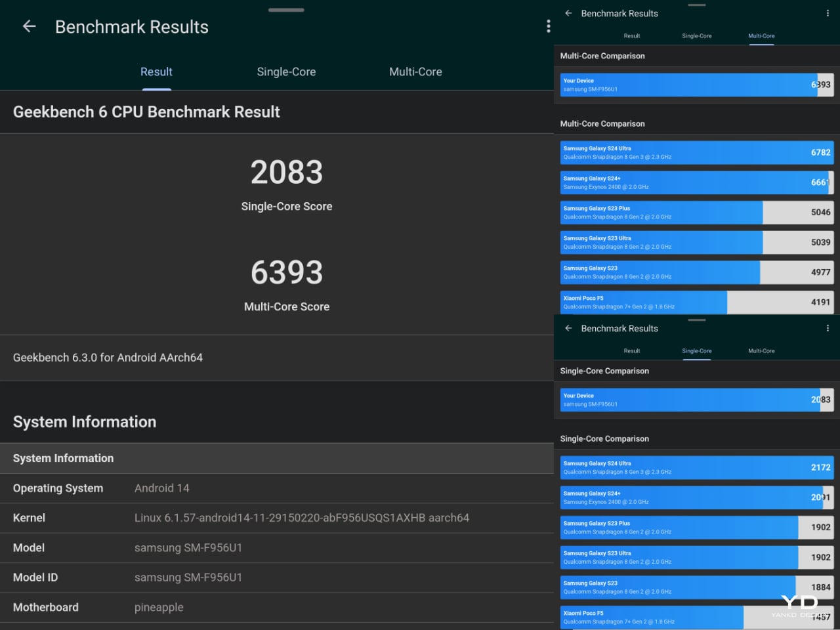Select the Motherboard pineapple row
840x630 pixels.
pyautogui.click(x=277, y=608)
